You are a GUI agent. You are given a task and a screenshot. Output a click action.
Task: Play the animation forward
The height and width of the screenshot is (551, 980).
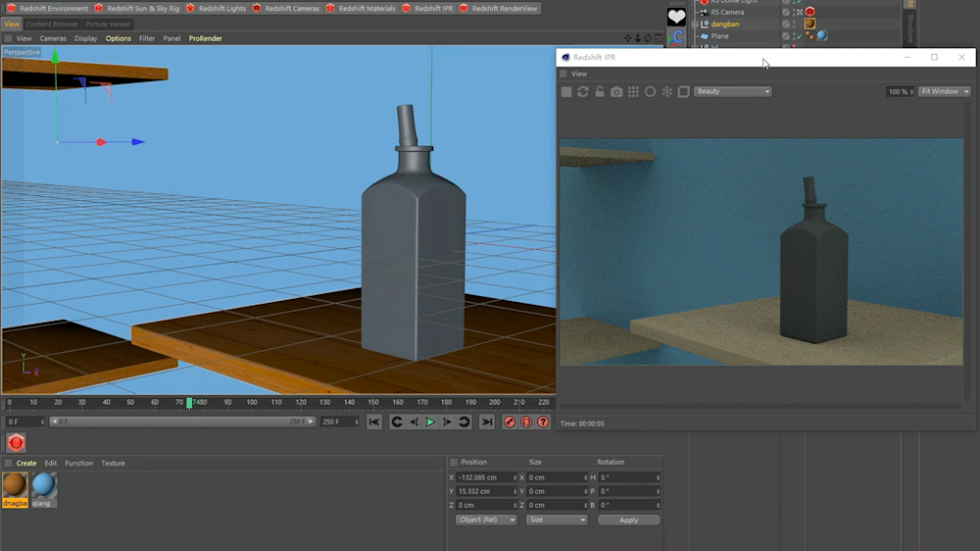(x=430, y=422)
